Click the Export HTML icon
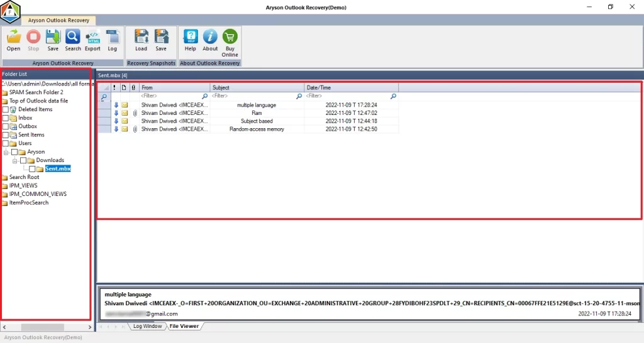The width and height of the screenshot is (644, 343). (x=93, y=37)
